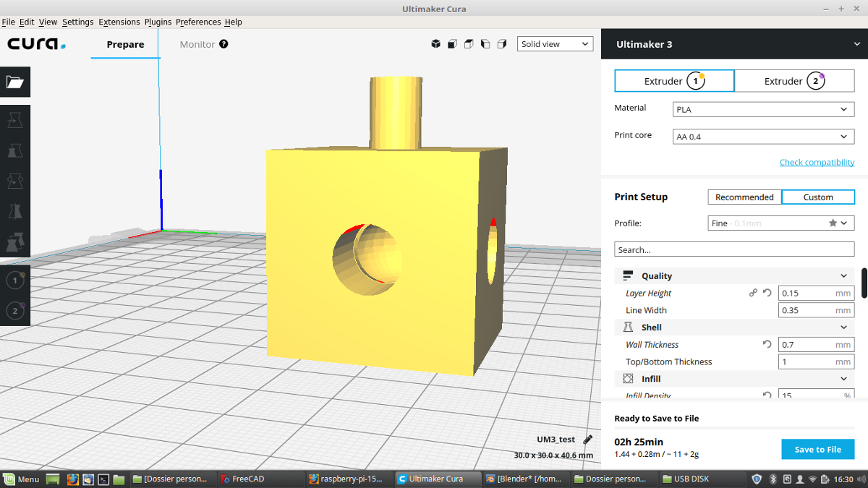Switch camera to front view icon

click(452, 44)
